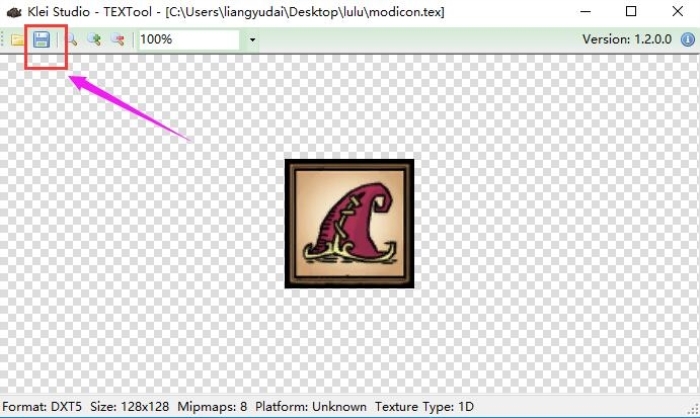Click the red hat mod icon image

(x=350, y=223)
